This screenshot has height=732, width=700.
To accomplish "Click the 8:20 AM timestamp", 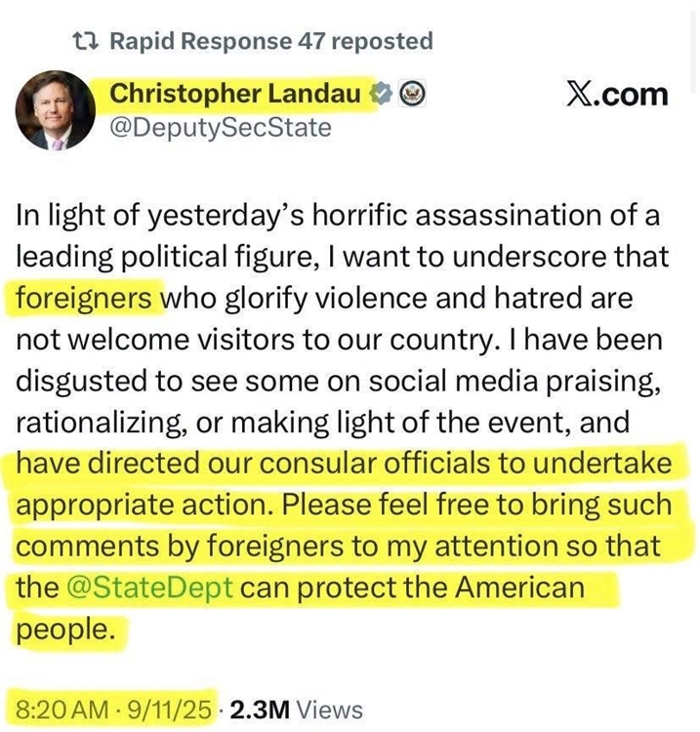I will [59, 711].
